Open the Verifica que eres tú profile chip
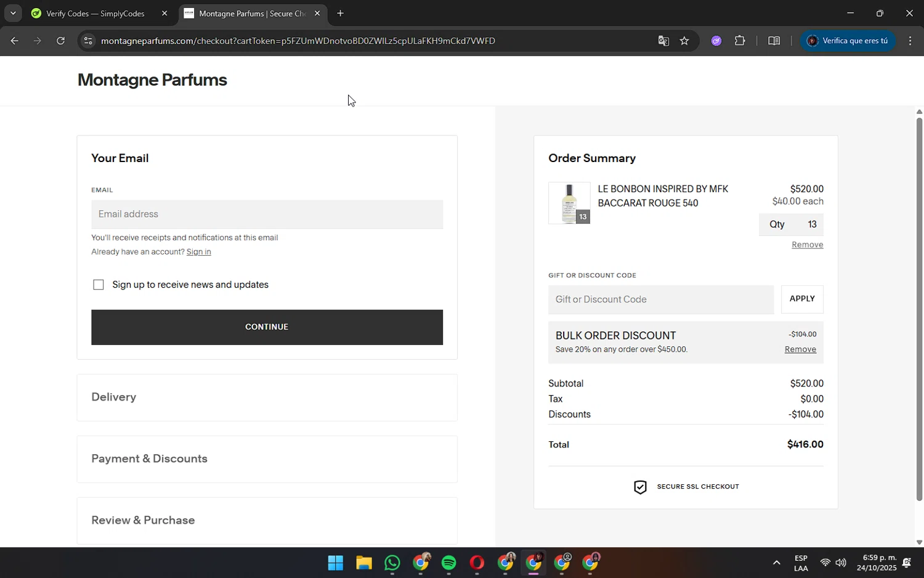The width and height of the screenshot is (924, 578). 848,41
